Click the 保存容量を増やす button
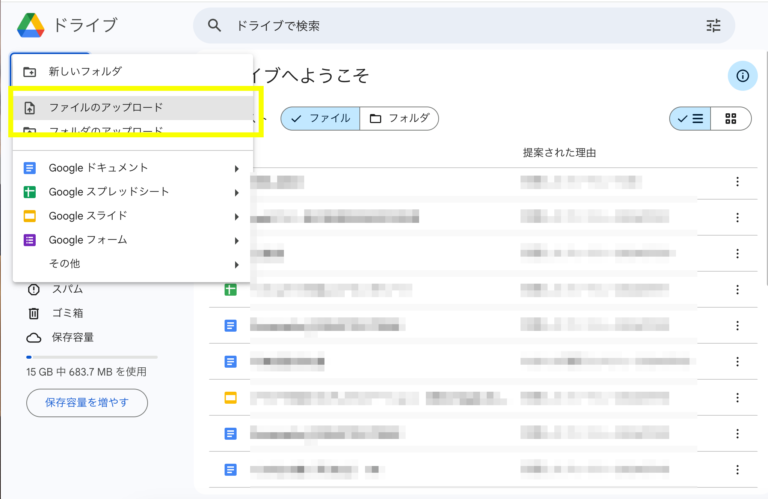768x499 pixels. tap(87, 403)
